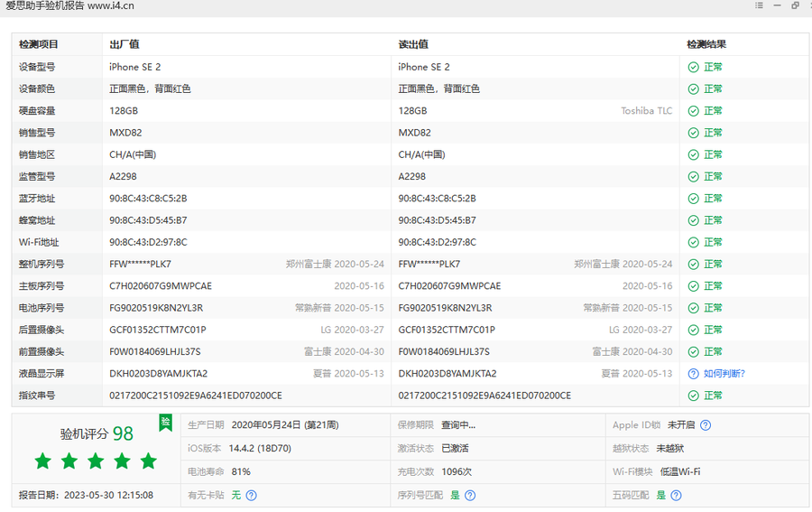Click the 越狱状态 value 未越狱
Screen dimensions: 812x512
(x=670, y=448)
